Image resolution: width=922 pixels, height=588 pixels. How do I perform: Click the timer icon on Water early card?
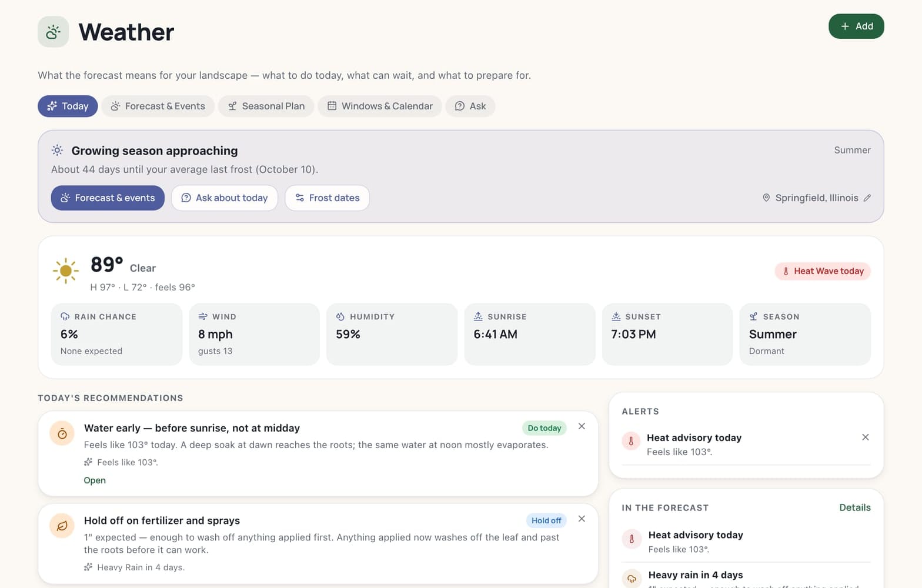click(62, 434)
